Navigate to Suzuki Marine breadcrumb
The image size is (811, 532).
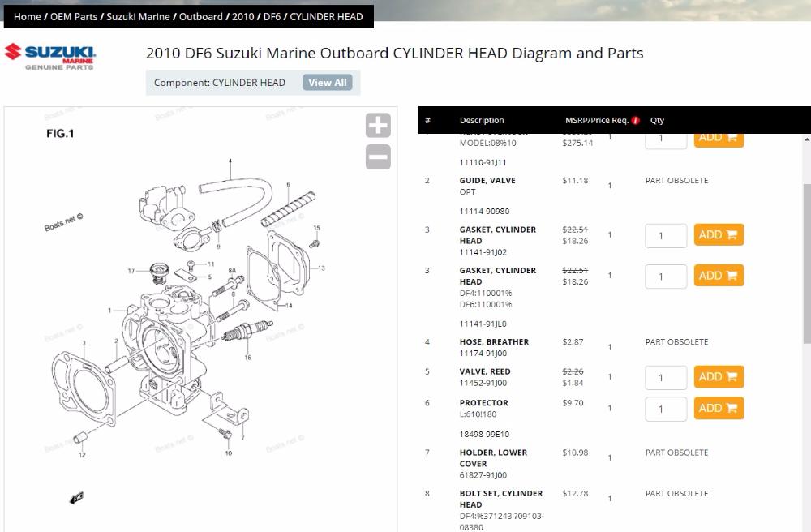138,16
